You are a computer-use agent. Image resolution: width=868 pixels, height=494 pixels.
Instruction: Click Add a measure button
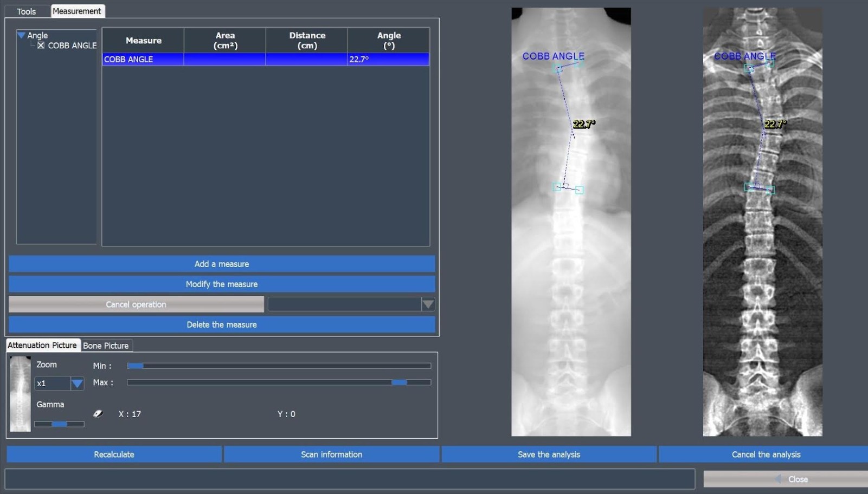222,264
